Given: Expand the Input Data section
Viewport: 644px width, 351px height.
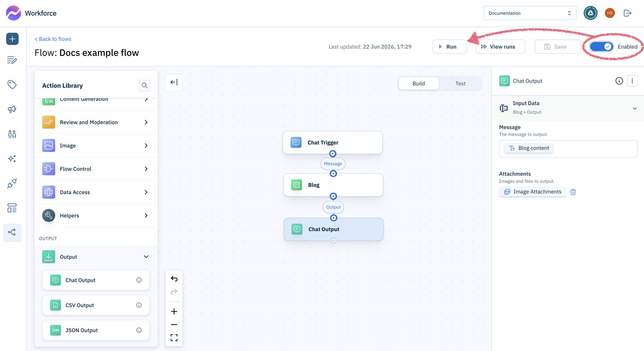Looking at the screenshot, I should click(x=568, y=108).
